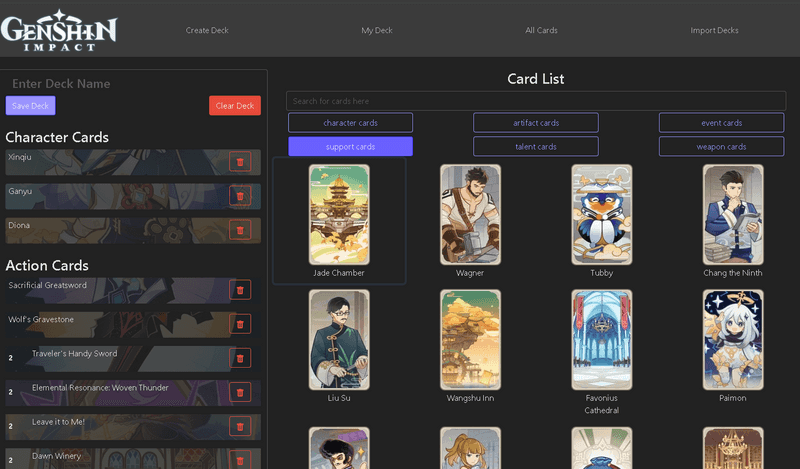The image size is (800, 469).
Task: Delete Xingqiu with its trash icon
Action: (x=240, y=162)
